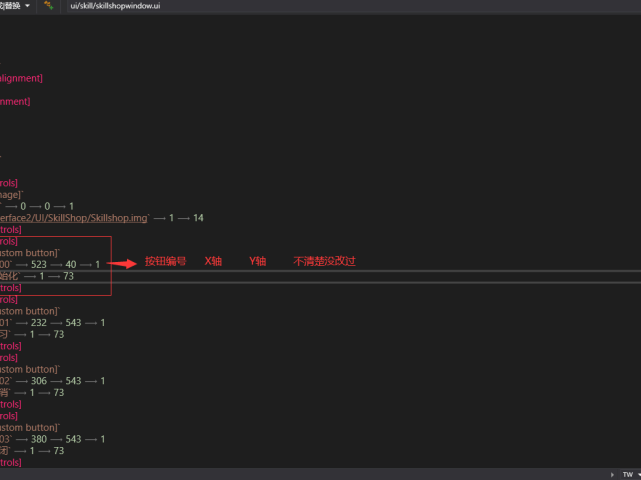Click value 40 in the highlighted line

pyautogui.click(x=71, y=264)
